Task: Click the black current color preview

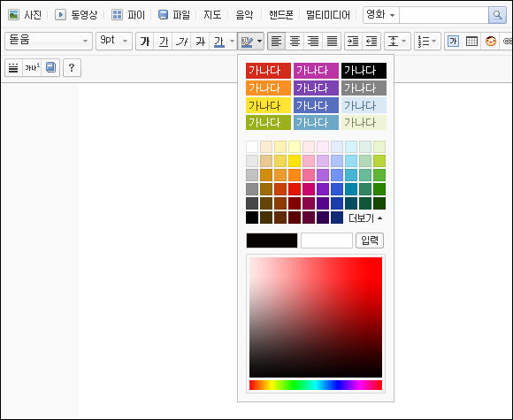Action: (272, 241)
